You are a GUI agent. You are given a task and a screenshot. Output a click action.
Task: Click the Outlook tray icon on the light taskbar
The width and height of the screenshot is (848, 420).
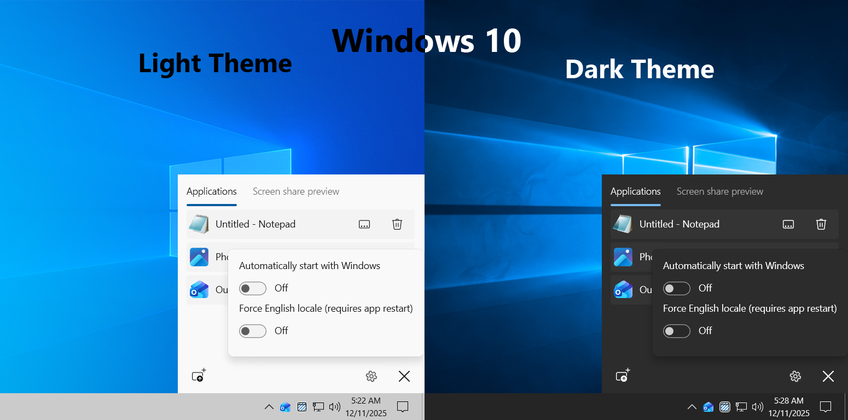click(x=285, y=407)
